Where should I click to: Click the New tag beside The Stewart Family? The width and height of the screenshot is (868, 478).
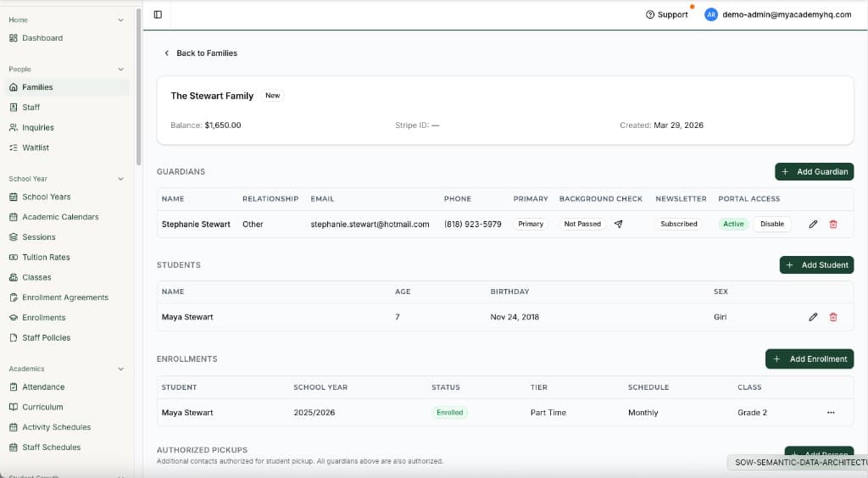(272, 96)
